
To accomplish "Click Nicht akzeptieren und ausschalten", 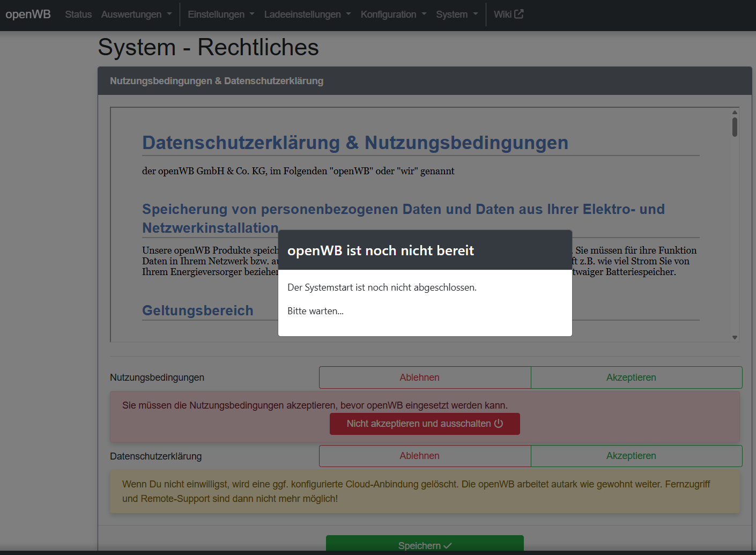I will click(425, 424).
